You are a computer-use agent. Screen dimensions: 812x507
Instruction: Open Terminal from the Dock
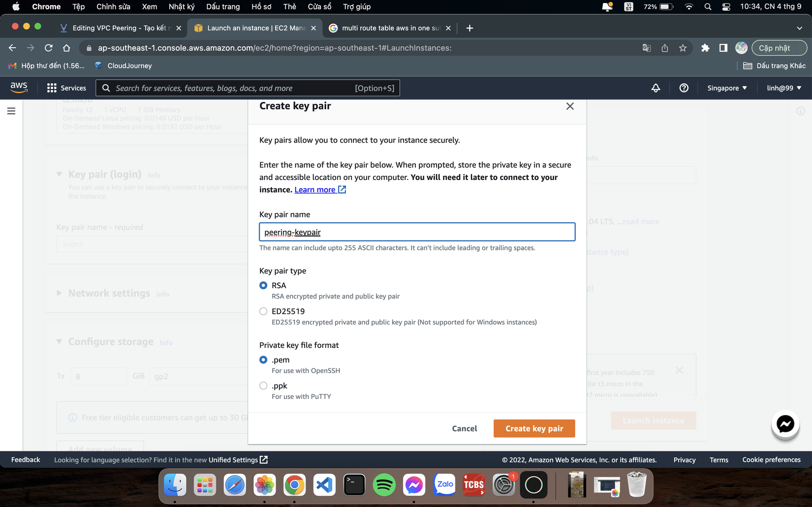(x=354, y=485)
